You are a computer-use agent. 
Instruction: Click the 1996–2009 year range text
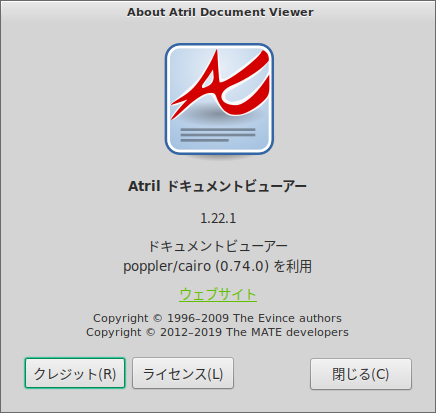point(198,318)
